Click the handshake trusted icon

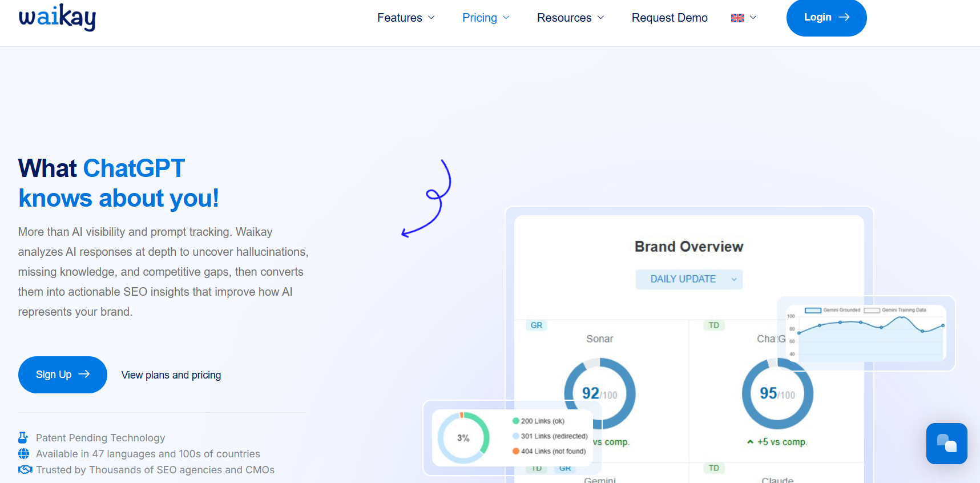(25, 470)
